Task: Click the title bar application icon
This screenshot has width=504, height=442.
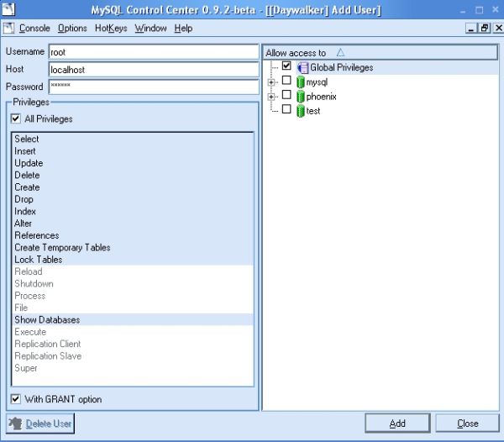Action: pyautogui.click(x=8, y=9)
